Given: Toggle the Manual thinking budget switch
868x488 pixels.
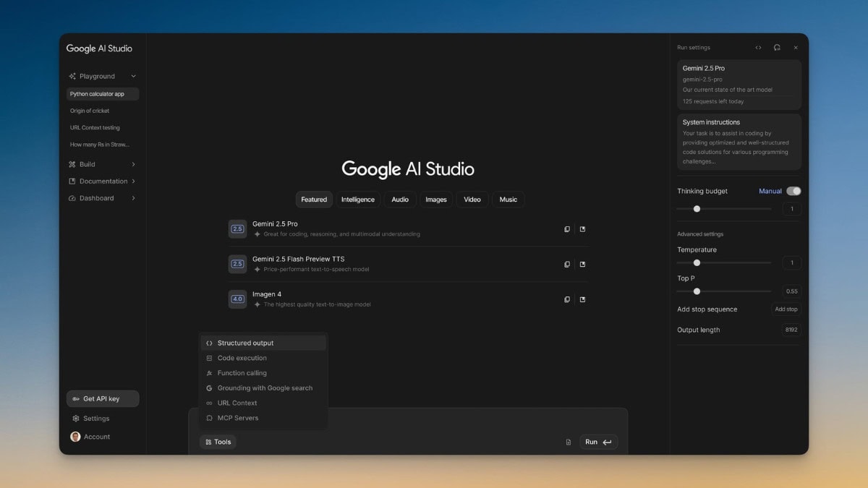Looking at the screenshot, I should tap(793, 191).
